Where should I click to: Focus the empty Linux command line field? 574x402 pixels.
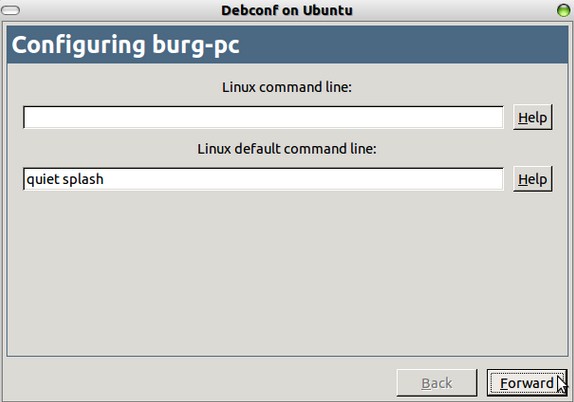263,118
